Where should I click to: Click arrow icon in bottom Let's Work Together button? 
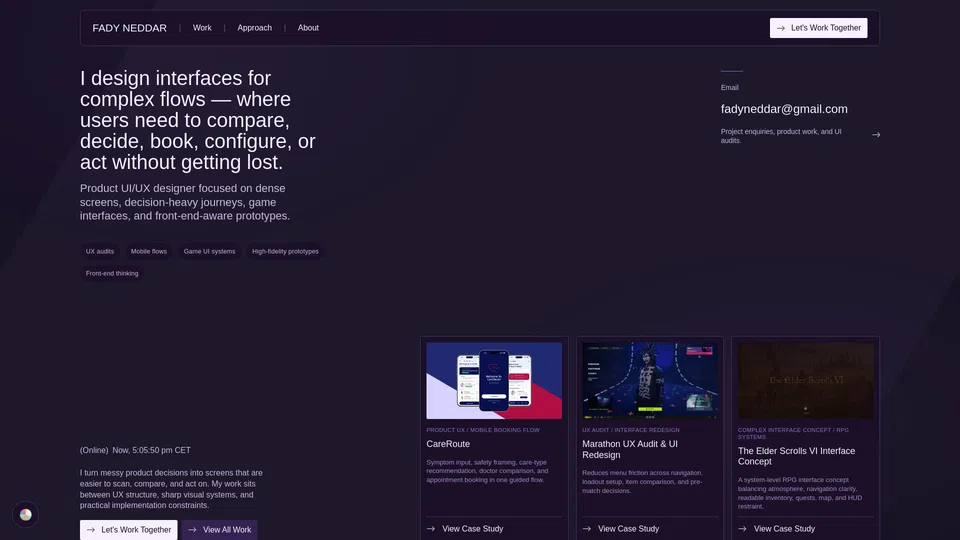pyautogui.click(x=91, y=530)
